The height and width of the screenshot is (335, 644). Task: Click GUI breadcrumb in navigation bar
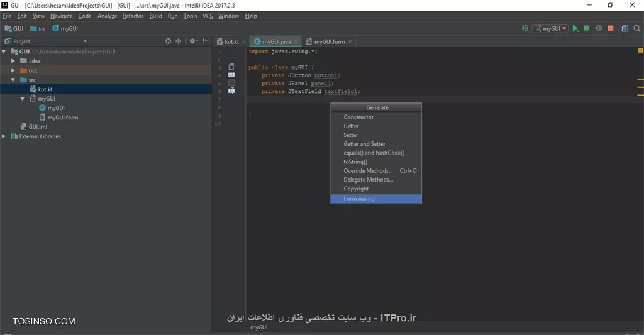pos(14,28)
